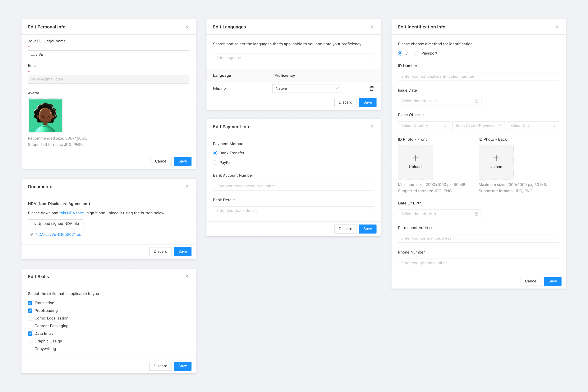Click the avatar thumbnail image
The height and width of the screenshot is (392, 588).
45,115
